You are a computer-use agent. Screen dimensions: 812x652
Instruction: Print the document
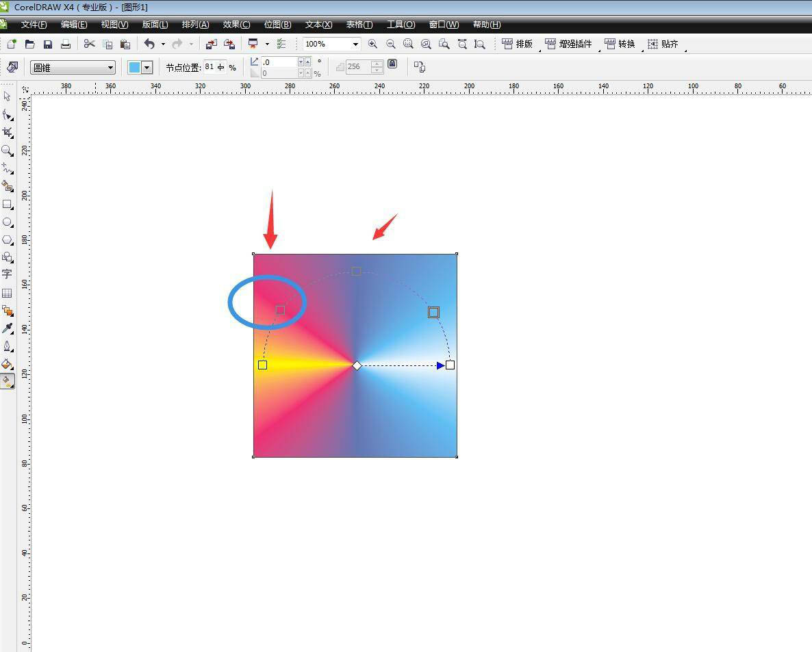click(x=66, y=44)
